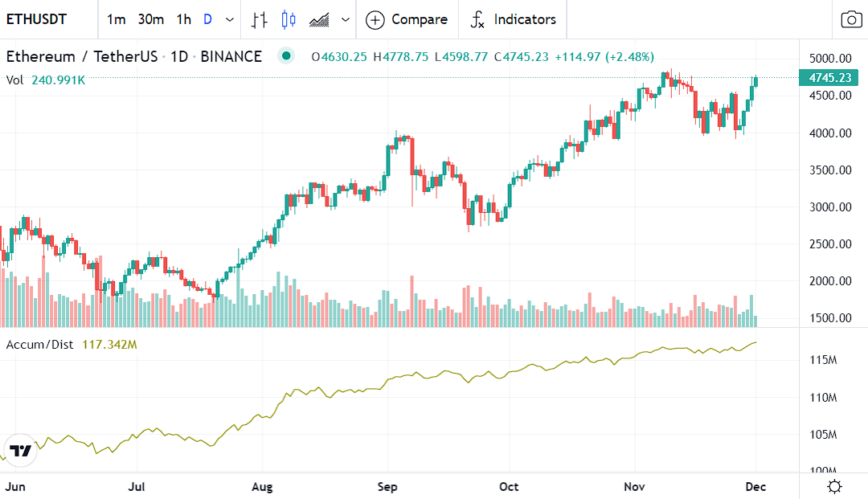This screenshot has width=868, height=499.
Task: Select the bar chart style icon
Action: click(x=259, y=19)
